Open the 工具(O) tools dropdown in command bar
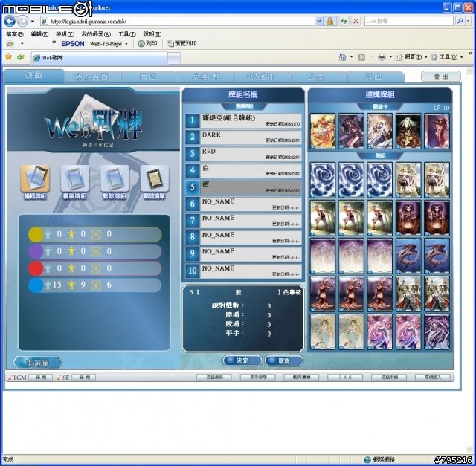476x466 pixels. (x=446, y=57)
